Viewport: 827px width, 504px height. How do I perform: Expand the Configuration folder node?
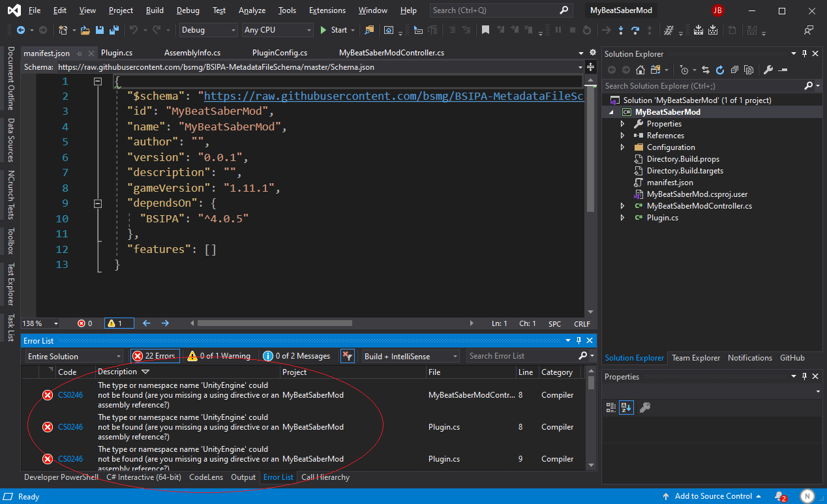coord(623,147)
